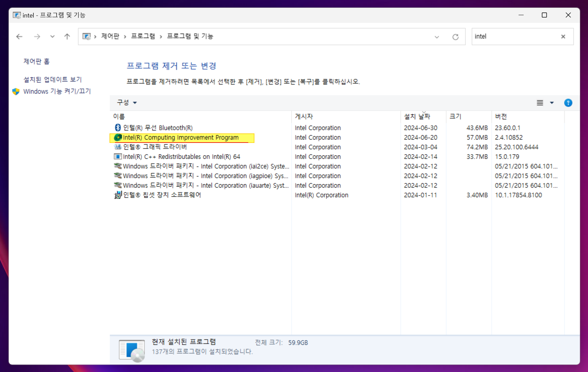Click the version 25.20.100.6444 cell
This screenshot has width=588, height=372.
point(517,147)
